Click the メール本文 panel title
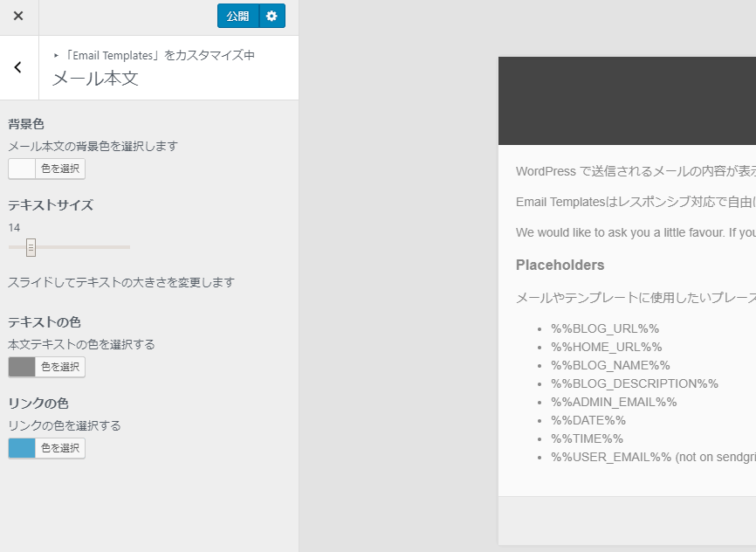The image size is (756, 552). pyautogui.click(x=95, y=78)
